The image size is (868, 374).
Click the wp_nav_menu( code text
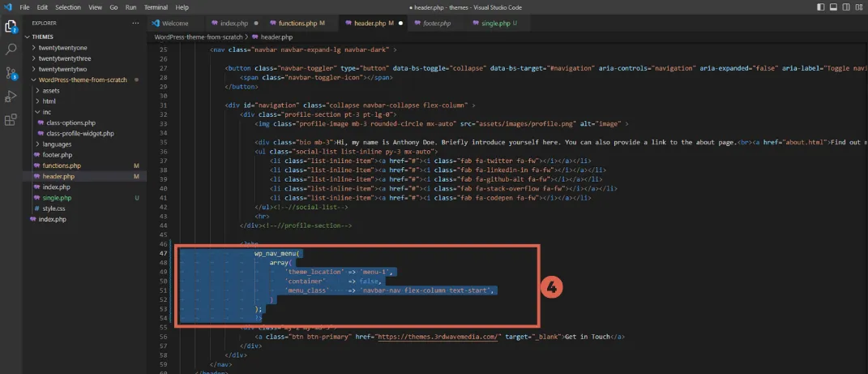pyautogui.click(x=277, y=253)
